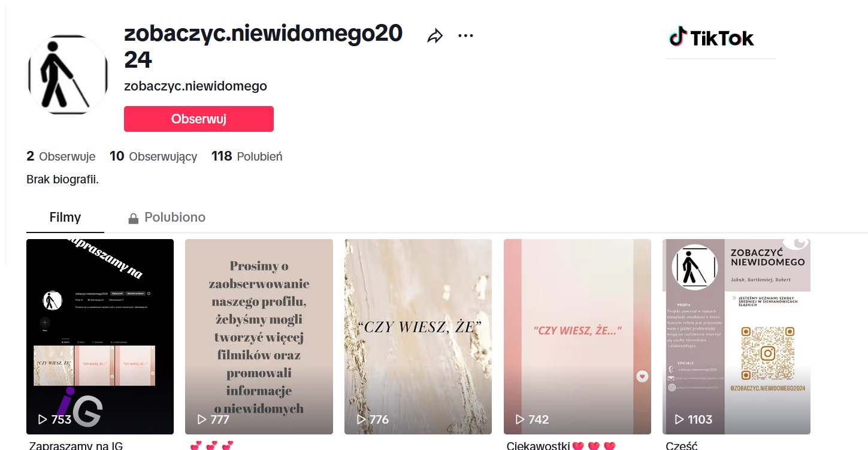
Task: Switch to the Filmy tab
Action: pyautogui.click(x=65, y=218)
